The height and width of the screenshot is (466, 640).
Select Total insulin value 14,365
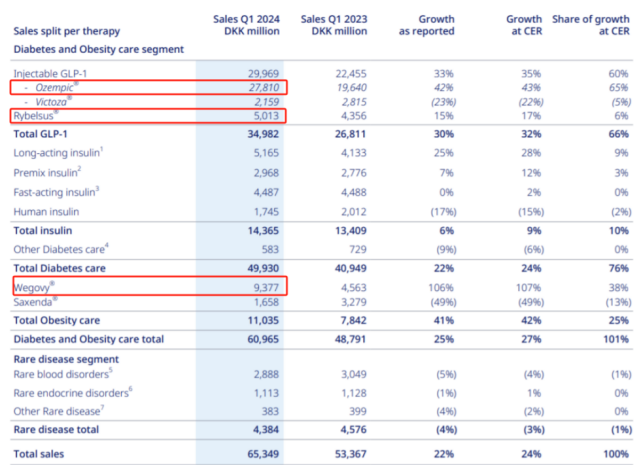click(263, 231)
